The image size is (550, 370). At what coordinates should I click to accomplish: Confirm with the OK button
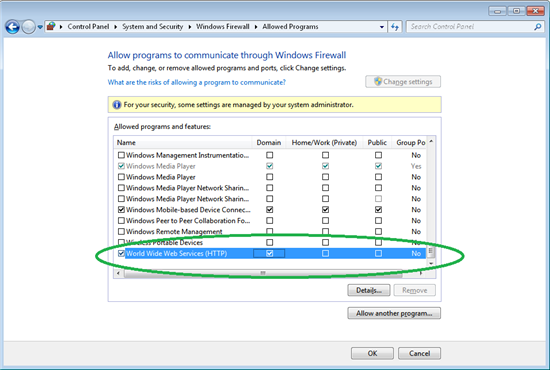(372, 353)
